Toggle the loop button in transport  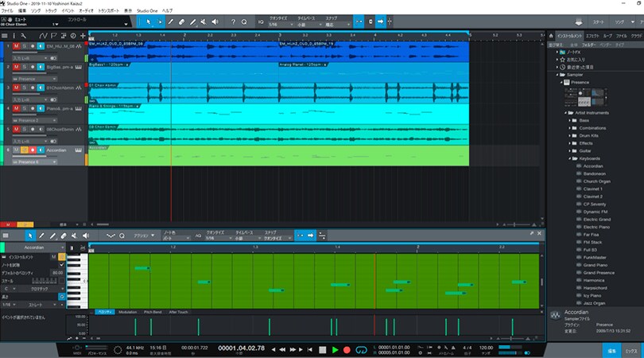361,350
